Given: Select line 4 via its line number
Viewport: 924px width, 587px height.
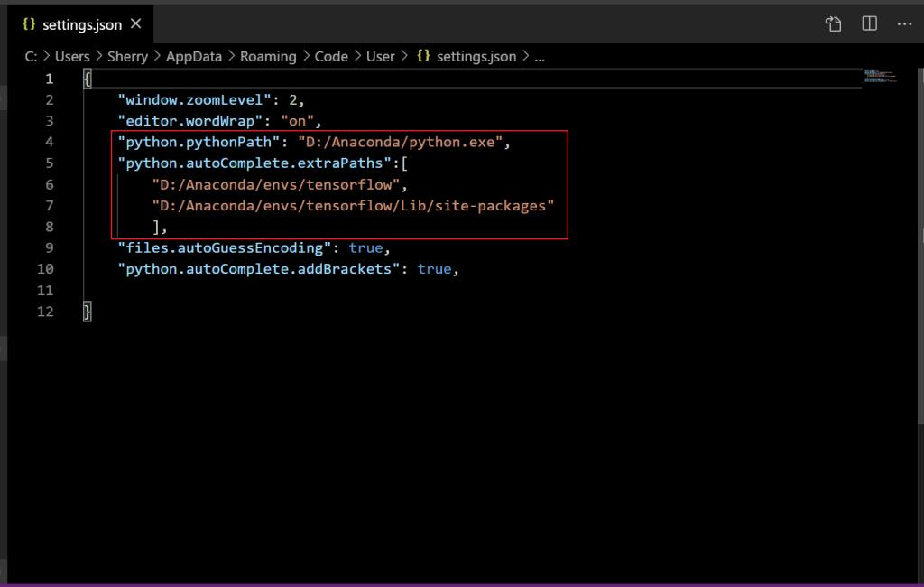Looking at the screenshot, I should point(49,142).
